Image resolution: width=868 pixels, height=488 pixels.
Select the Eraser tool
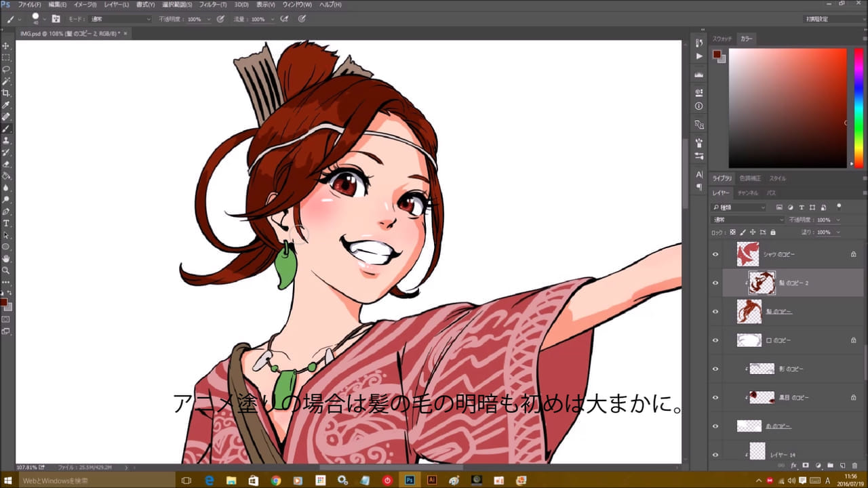[6, 164]
